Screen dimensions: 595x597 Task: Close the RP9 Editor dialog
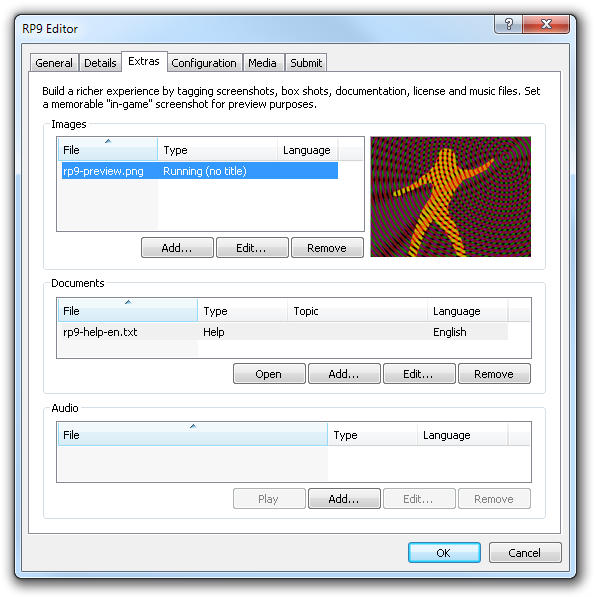546,24
